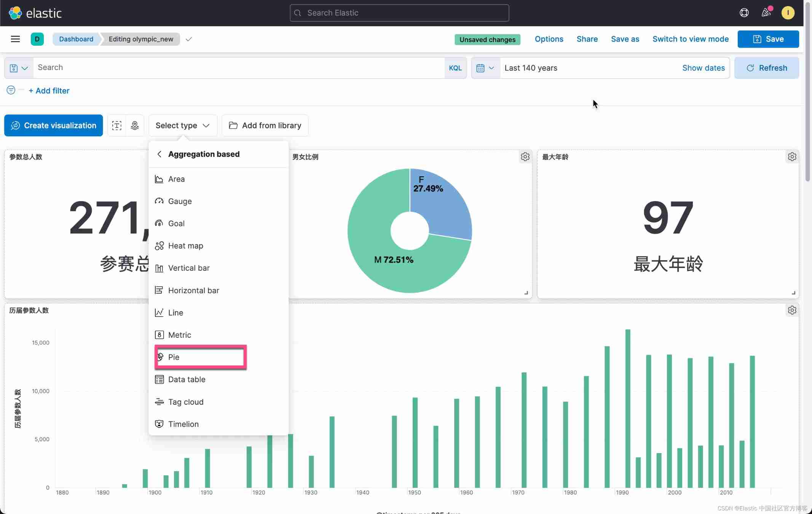Choose the Heat map visualization type
The height and width of the screenshot is (514, 812).
pos(185,246)
